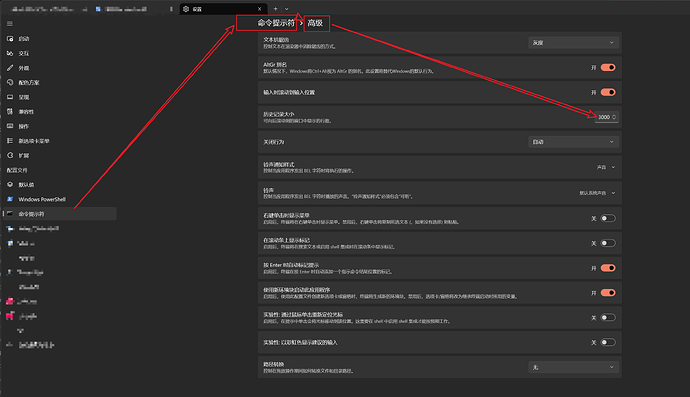Enable 以彩虹色显示建议的输入 experimental toggle
690x397 pixels.
(x=608, y=342)
